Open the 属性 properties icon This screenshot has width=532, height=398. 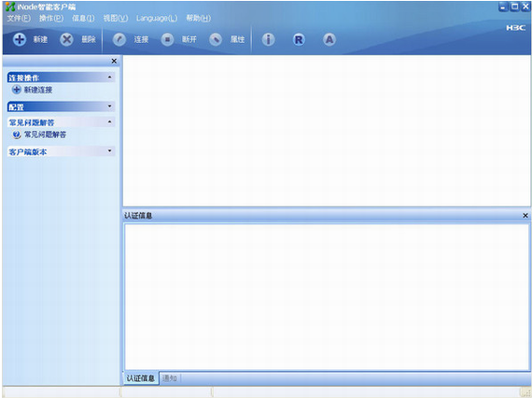pos(216,39)
